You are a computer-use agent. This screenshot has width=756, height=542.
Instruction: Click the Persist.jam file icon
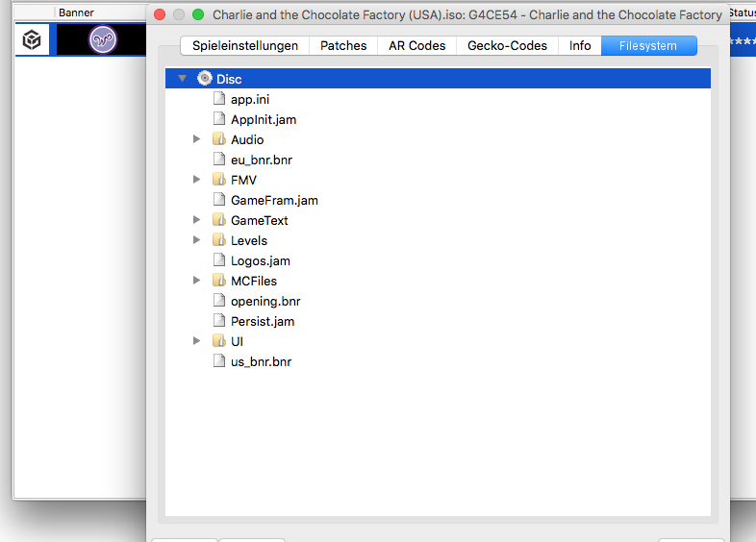(x=219, y=321)
